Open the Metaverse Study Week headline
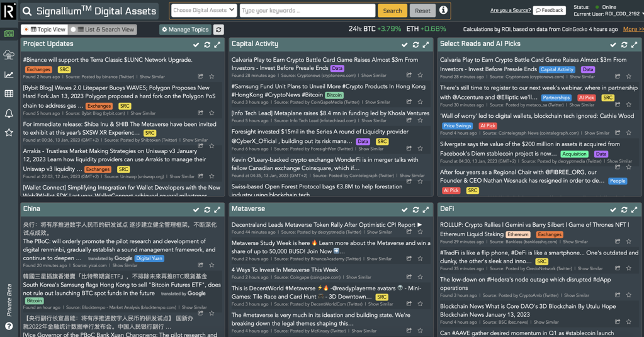 coord(330,247)
